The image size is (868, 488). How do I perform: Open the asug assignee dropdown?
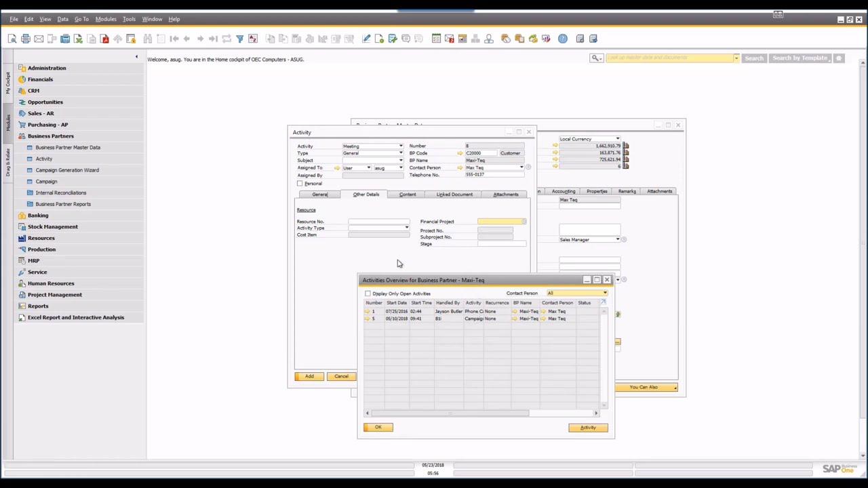[x=400, y=167]
